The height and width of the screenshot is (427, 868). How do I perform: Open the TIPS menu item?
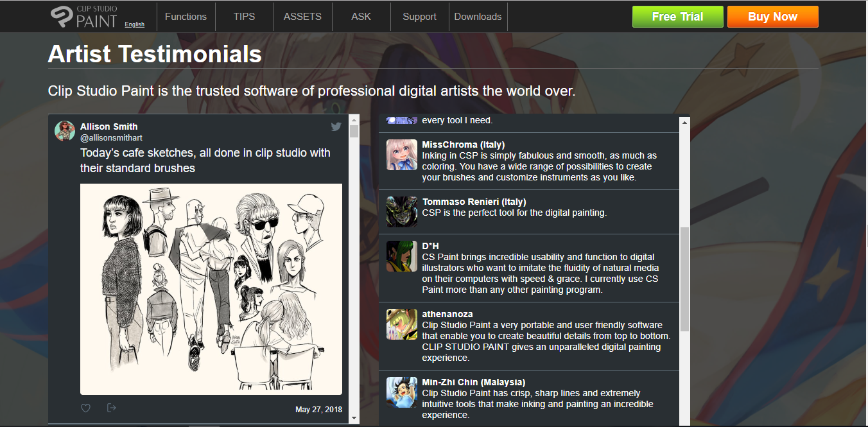coord(245,17)
